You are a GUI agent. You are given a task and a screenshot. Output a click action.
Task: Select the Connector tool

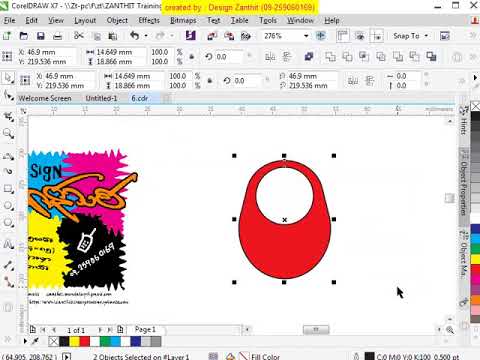coord(8,282)
